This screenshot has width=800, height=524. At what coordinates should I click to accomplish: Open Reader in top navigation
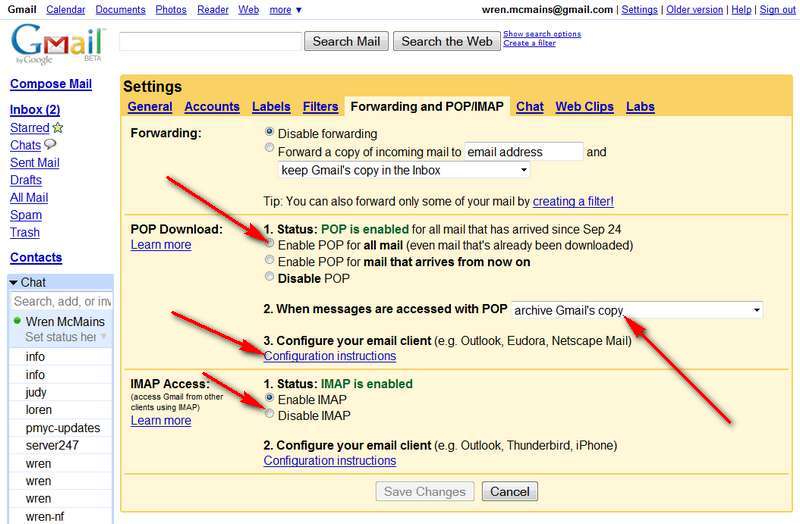point(213,10)
